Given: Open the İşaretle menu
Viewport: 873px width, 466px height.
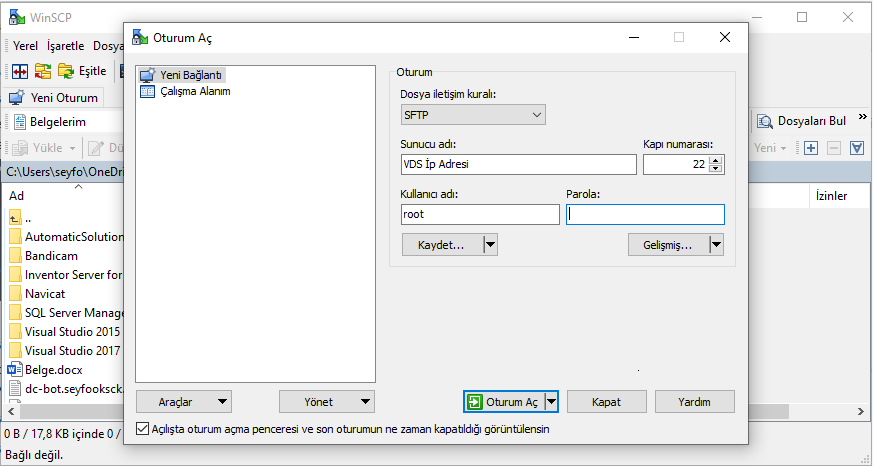Looking at the screenshot, I should click(66, 46).
